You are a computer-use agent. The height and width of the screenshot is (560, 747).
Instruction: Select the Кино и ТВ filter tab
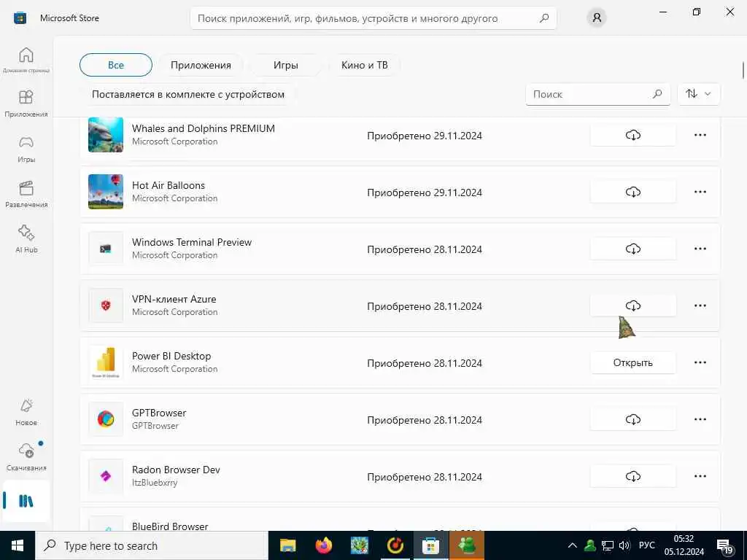(365, 65)
